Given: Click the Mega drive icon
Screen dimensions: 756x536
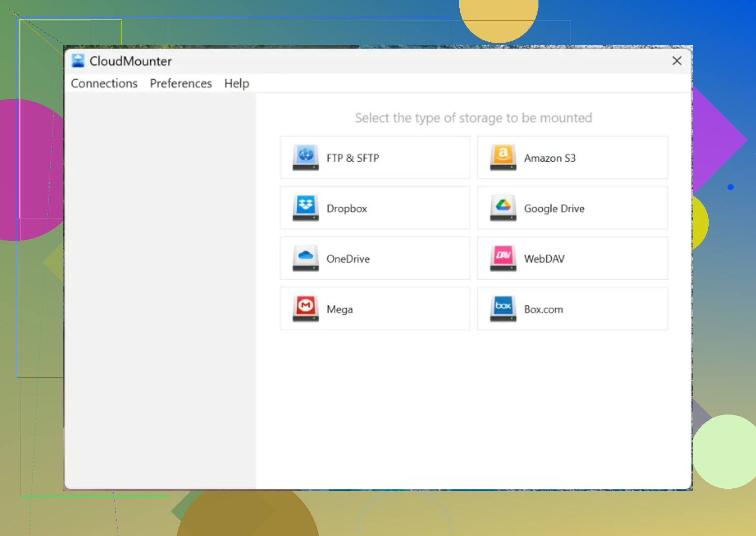Looking at the screenshot, I should coord(306,309).
